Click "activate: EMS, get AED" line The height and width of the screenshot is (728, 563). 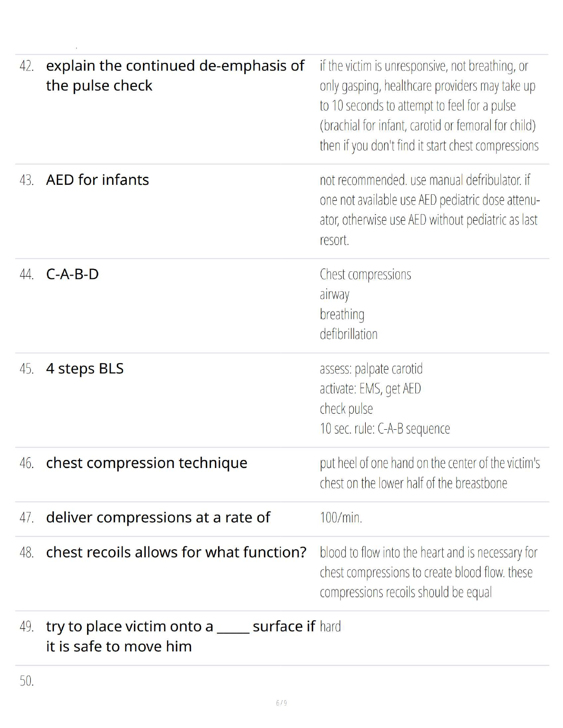[x=370, y=389]
